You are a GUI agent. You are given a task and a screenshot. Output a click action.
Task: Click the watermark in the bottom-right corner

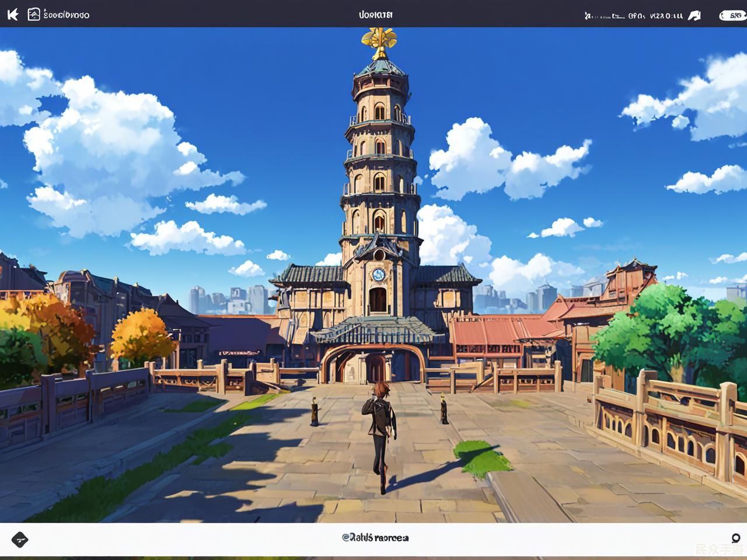click(719, 549)
